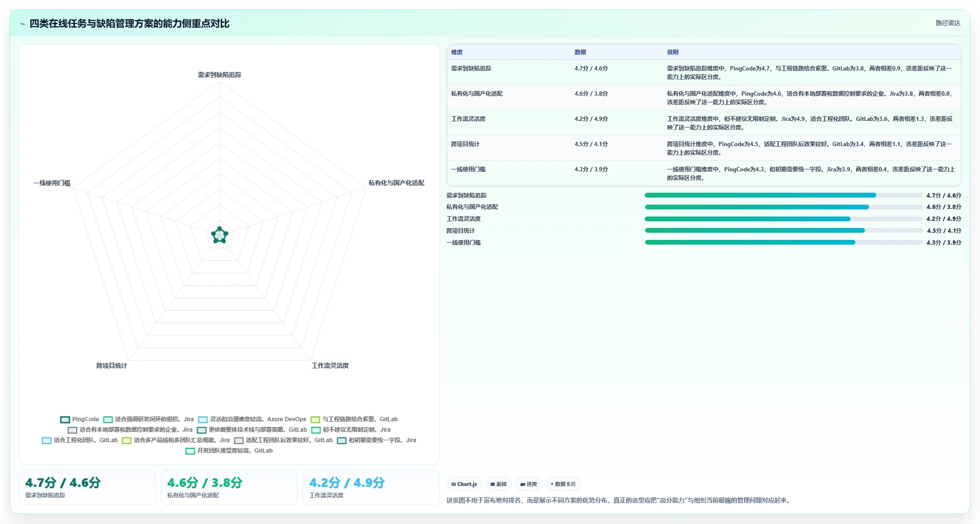Click the description starting 一线使用门槛维度中
Screen dimensions: 980x524
tap(811, 174)
